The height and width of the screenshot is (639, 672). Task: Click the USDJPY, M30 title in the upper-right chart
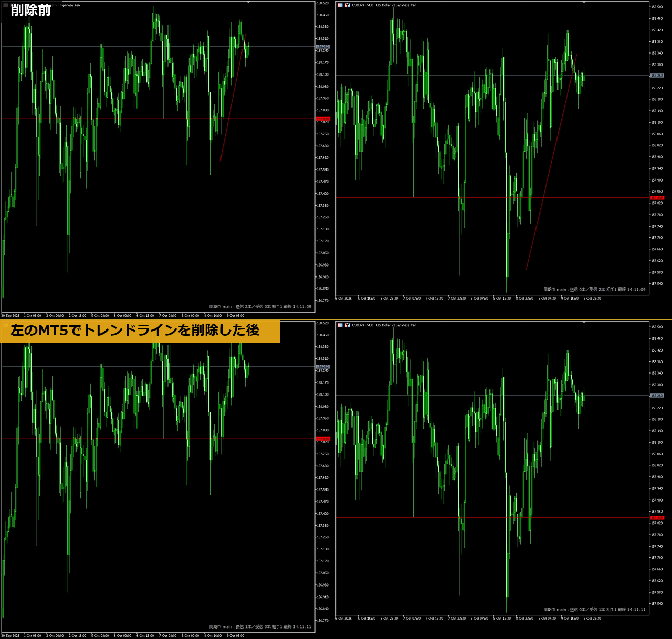coord(384,5)
